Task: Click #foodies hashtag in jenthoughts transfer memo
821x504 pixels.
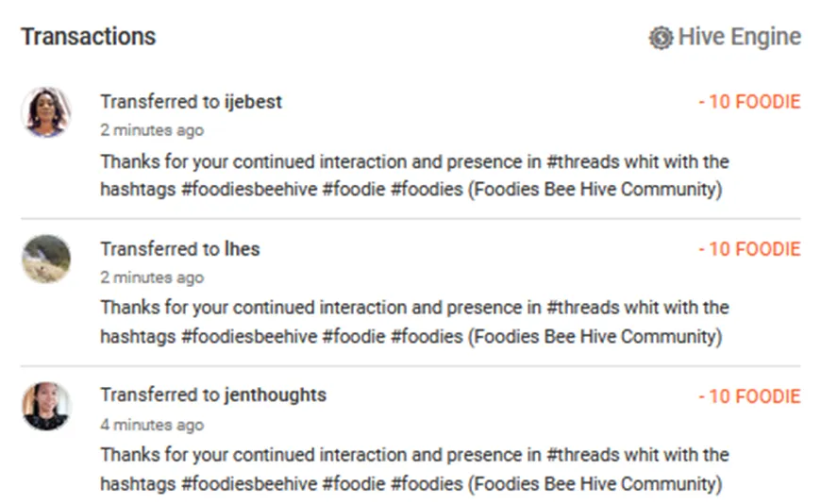Action: click(x=427, y=483)
